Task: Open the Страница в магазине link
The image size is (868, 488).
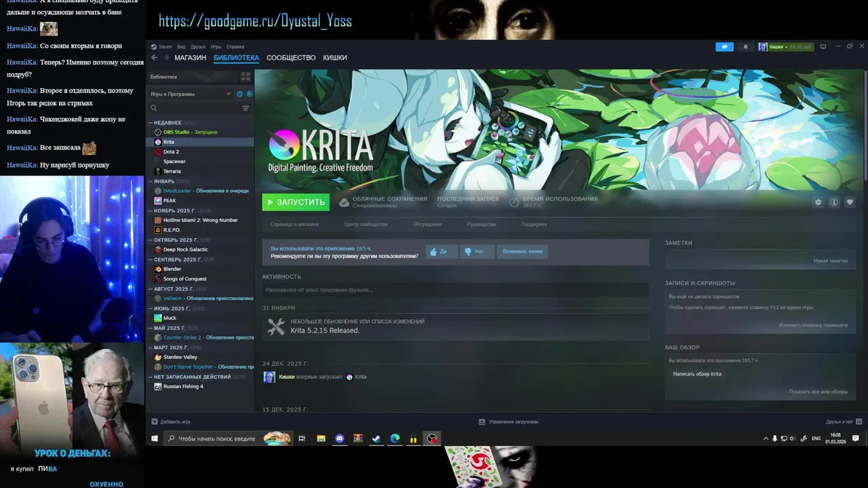Action: [x=294, y=224]
